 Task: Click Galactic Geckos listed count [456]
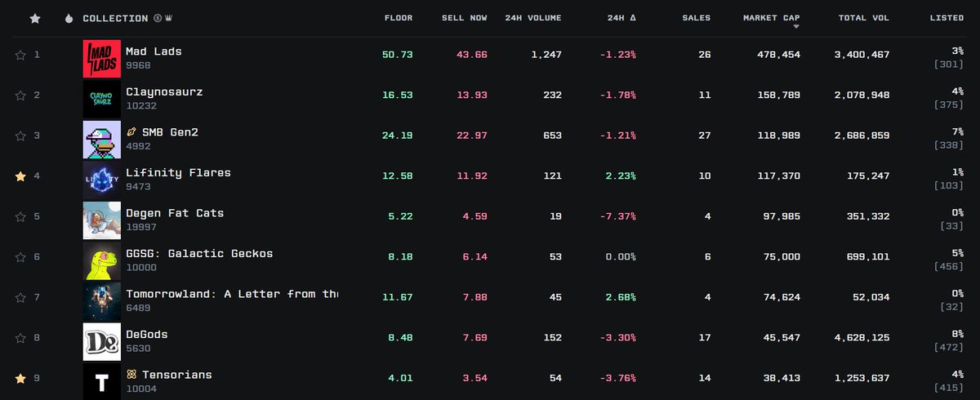[949, 267]
